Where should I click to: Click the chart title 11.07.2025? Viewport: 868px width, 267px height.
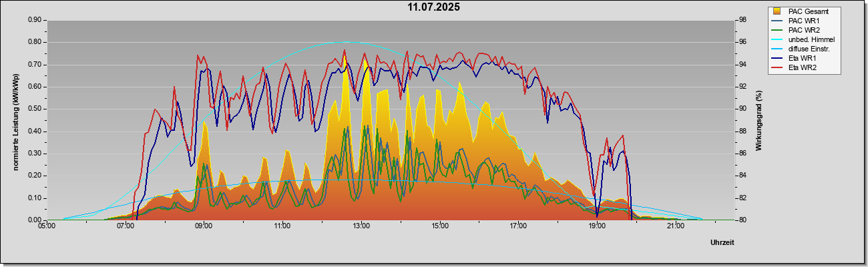click(x=434, y=7)
